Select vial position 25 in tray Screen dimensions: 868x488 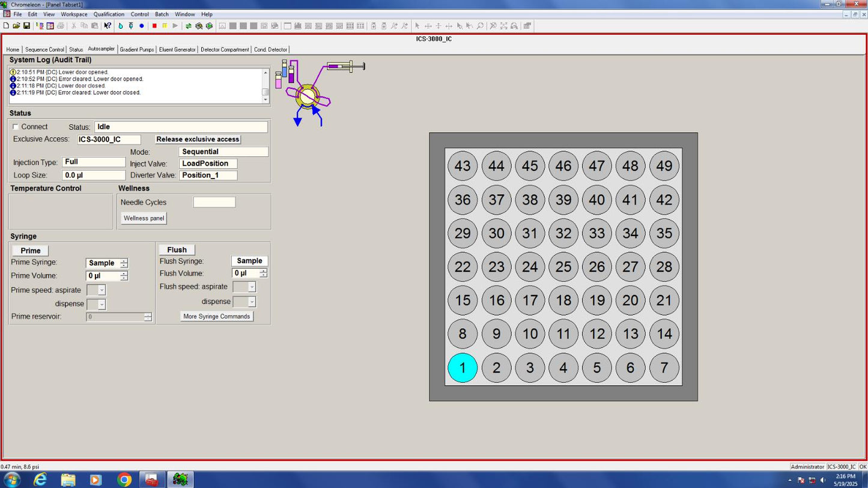(563, 267)
